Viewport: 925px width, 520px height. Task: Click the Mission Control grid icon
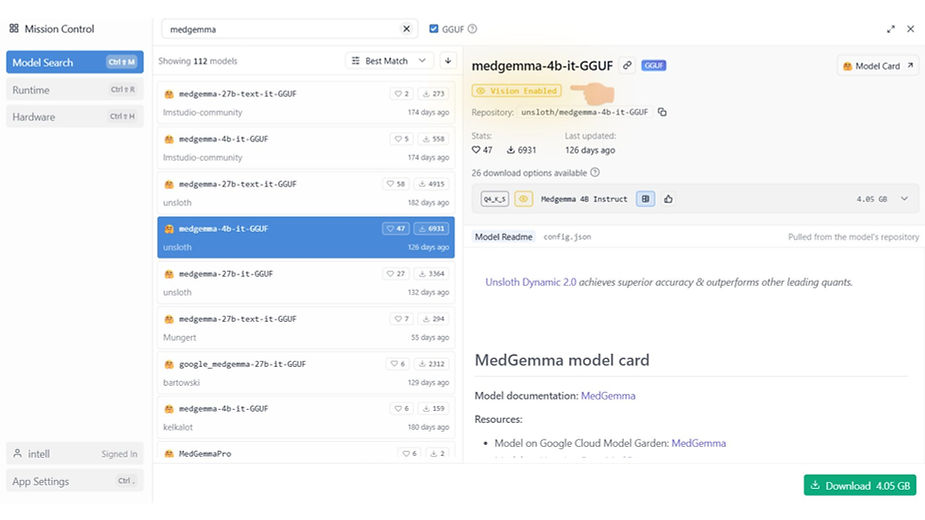14,28
